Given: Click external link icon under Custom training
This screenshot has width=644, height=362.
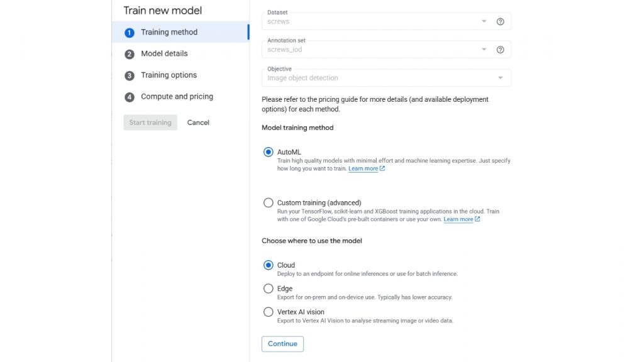Looking at the screenshot, I should pyautogui.click(x=477, y=219).
